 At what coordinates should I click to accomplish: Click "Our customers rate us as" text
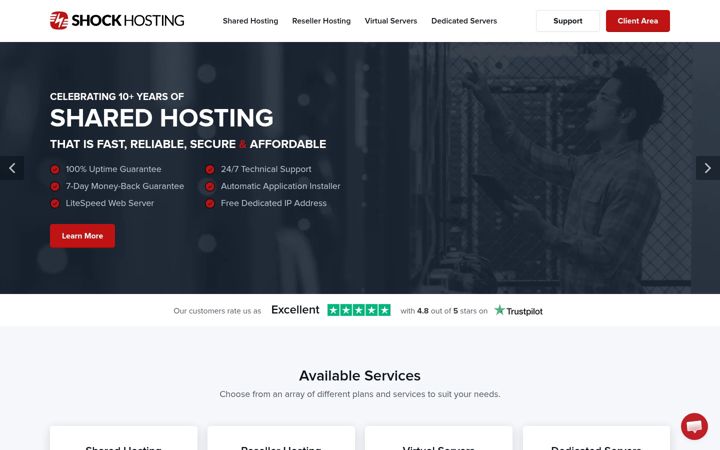(217, 311)
